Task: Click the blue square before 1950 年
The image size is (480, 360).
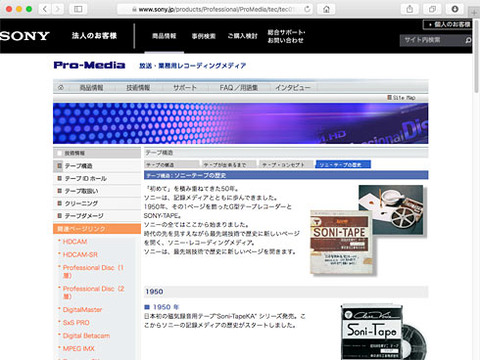Action: point(147,307)
